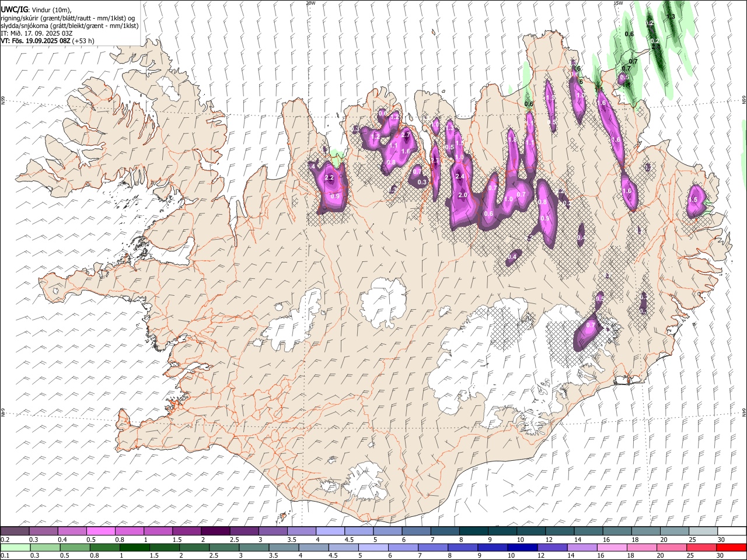Select the snow scale swatch between 4 and 4.5
Screen dimensions: 747x560
pos(330,531)
